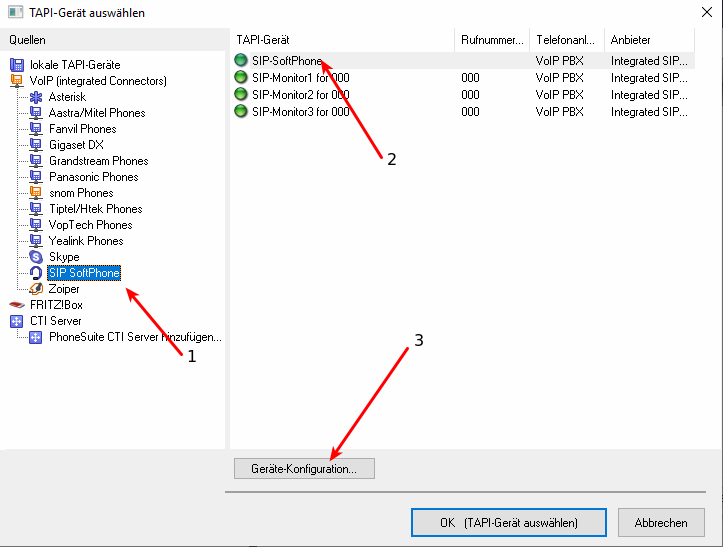
Task: Select the SIP-SoftPhone device row
Action: [x=287, y=61]
